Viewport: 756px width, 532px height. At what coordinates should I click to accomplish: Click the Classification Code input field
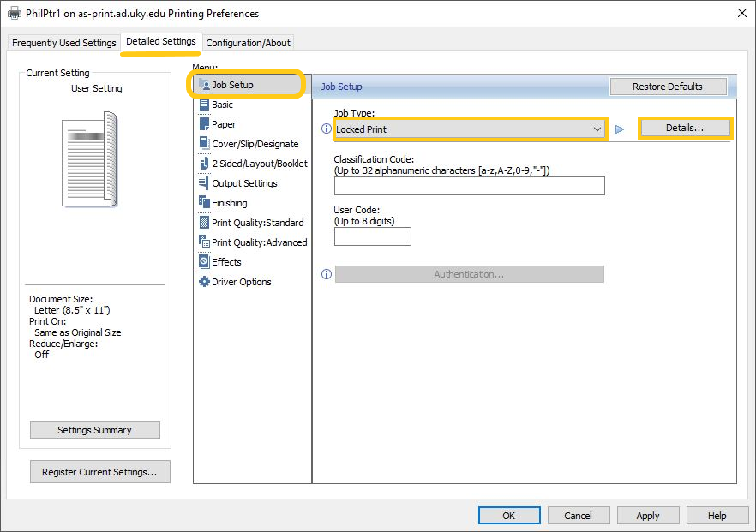coord(470,186)
